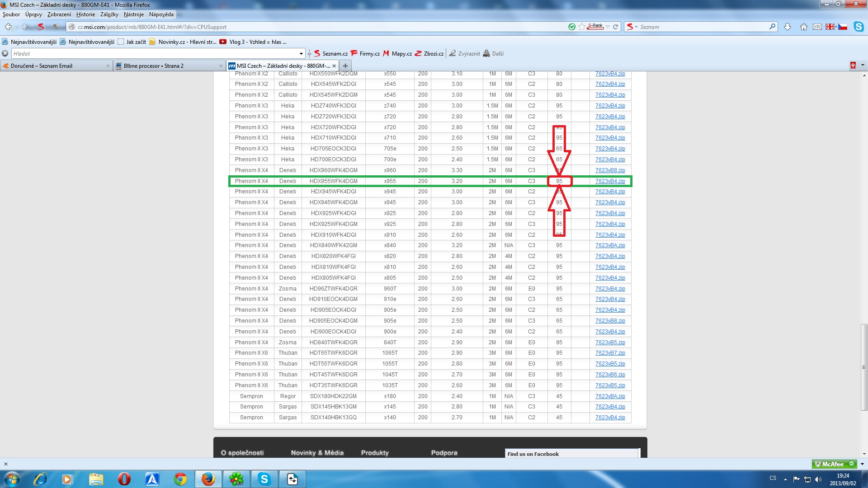
Task: Download 7623vB7.zip for HDT65TWFK6DGR row
Action: click(x=610, y=353)
